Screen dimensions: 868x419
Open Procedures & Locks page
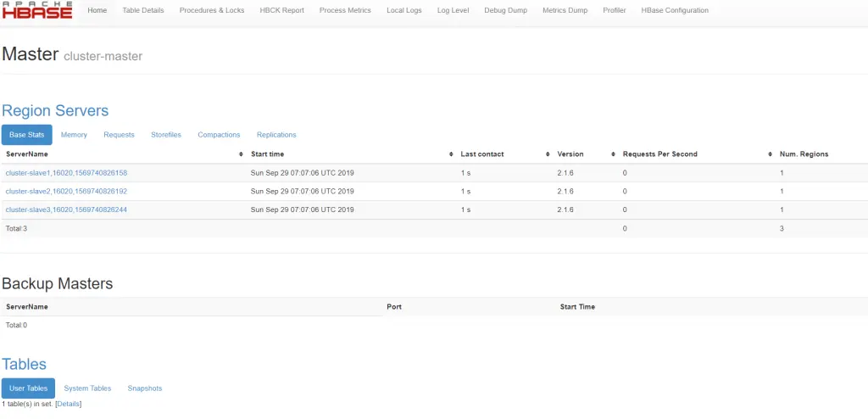click(x=212, y=10)
